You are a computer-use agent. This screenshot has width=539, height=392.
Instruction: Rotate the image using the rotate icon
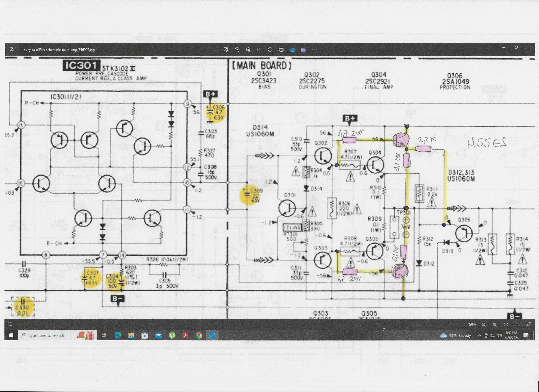point(237,50)
